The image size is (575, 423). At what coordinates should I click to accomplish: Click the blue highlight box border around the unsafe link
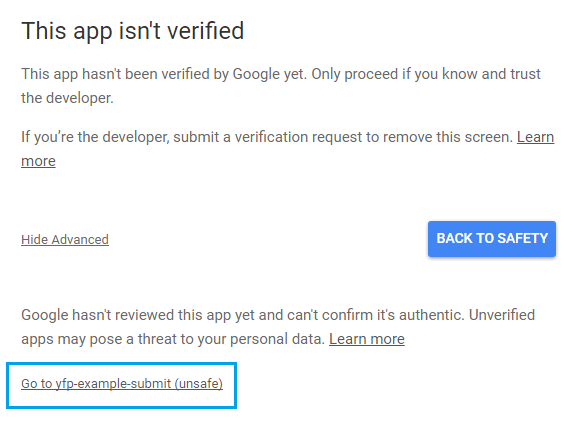point(121,364)
